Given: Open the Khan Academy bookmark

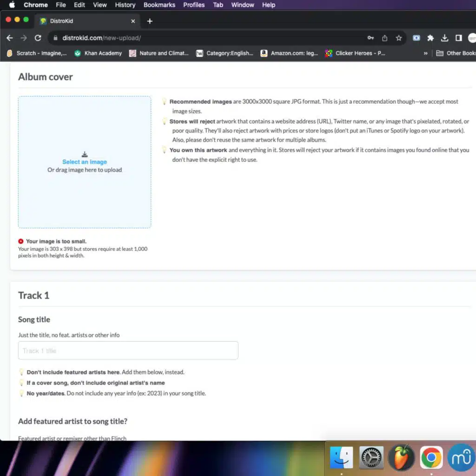Looking at the screenshot, I should pyautogui.click(x=98, y=53).
